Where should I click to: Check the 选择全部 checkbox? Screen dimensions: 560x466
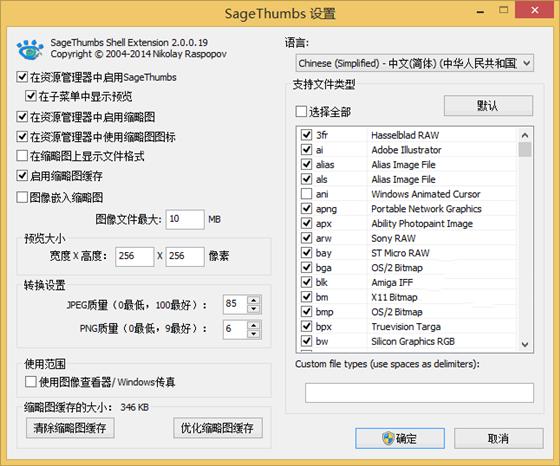point(301,111)
